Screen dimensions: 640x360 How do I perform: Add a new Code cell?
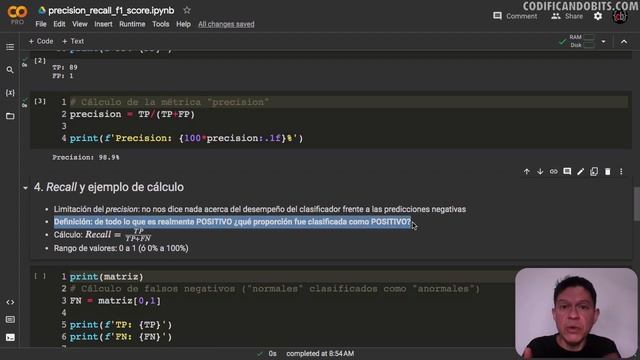point(41,41)
